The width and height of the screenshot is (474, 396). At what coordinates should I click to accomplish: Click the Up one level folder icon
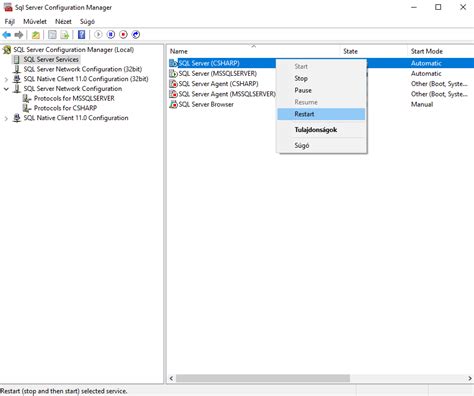36,35
